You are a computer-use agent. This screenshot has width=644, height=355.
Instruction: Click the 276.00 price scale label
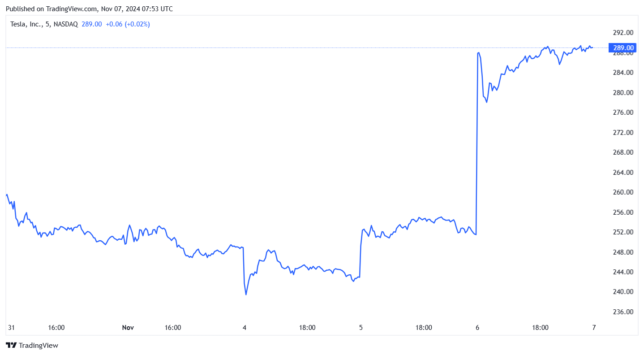[623, 113]
